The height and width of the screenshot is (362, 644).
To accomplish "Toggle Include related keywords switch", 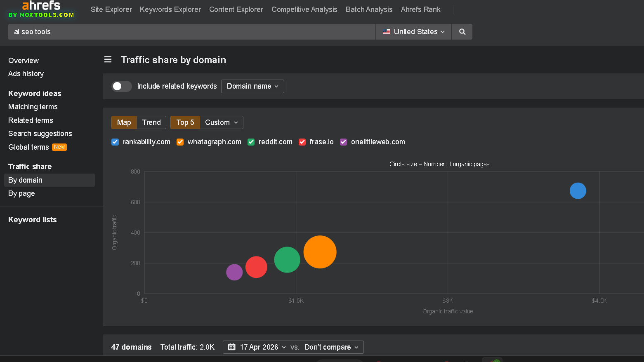I will point(121,86).
